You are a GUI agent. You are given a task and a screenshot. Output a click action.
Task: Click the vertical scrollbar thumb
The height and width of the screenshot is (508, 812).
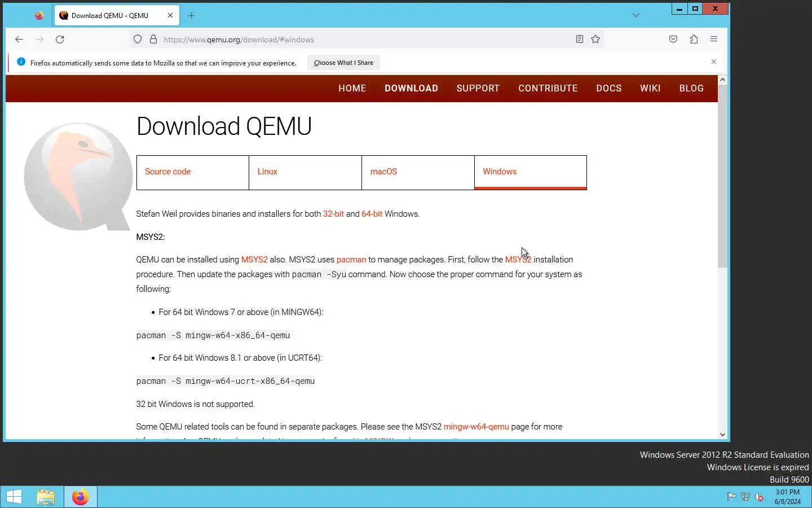(x=722, y=176)
